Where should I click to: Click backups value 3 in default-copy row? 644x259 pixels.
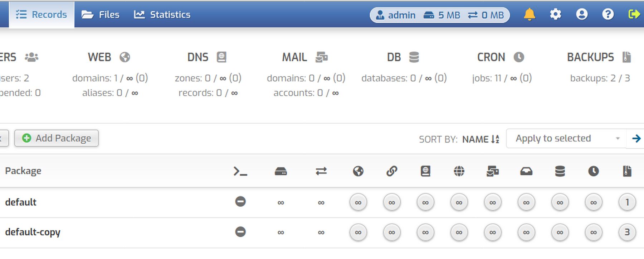point(627,232)
